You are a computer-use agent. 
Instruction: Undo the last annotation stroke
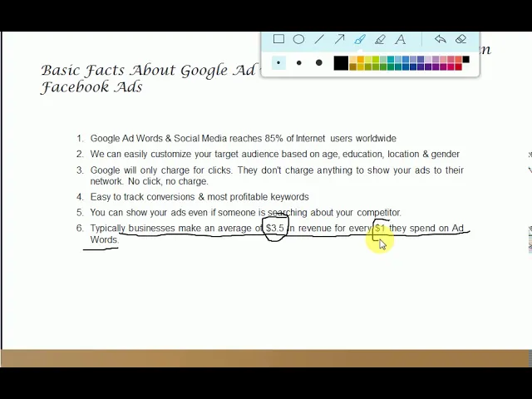(x=440, y=39)
